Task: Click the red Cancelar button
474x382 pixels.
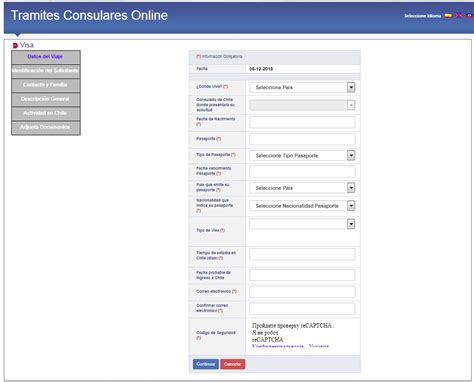Action: click(233, 364)
